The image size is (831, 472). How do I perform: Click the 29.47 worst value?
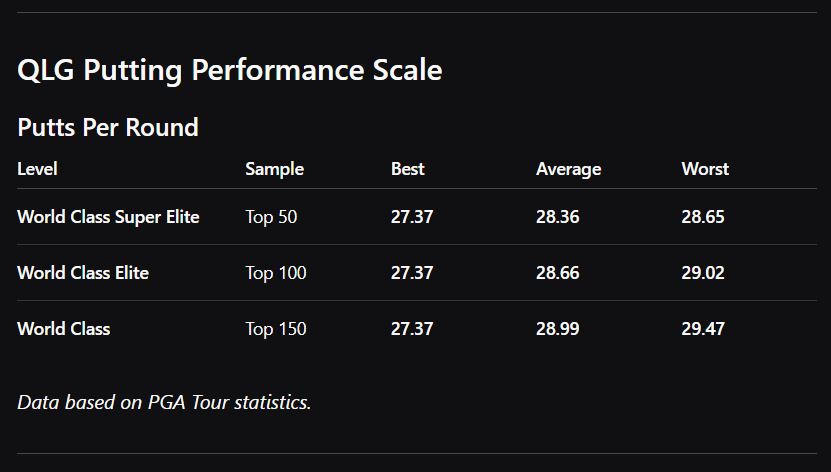click(x=703, y=329)
